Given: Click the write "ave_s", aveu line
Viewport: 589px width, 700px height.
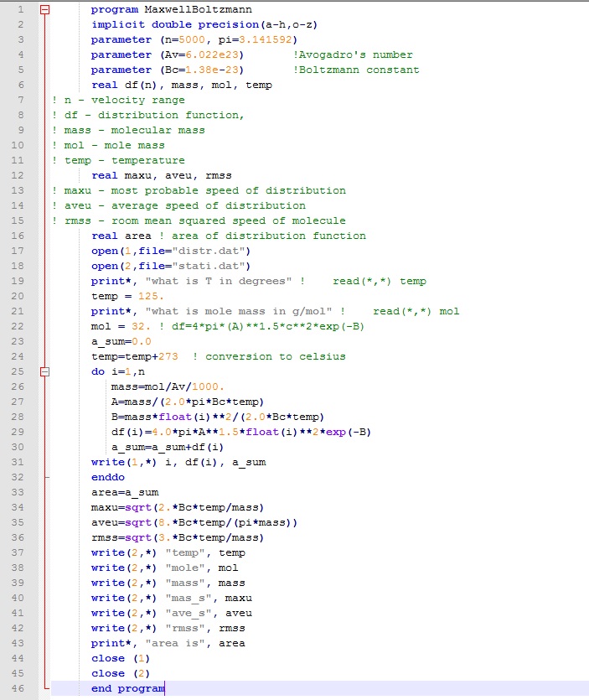Looking at the screenshot, I should [x=172, y=614].
